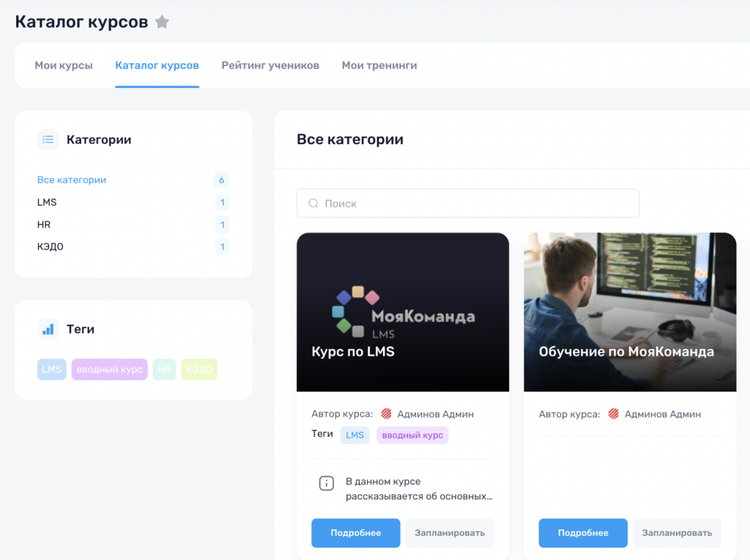
Task: Click the info icon in Курс по LMS card
Action: click(327, 483)
